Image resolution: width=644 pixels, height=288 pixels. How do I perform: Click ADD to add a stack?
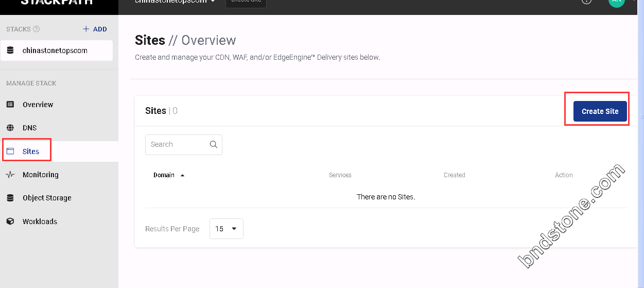point(95,29)
